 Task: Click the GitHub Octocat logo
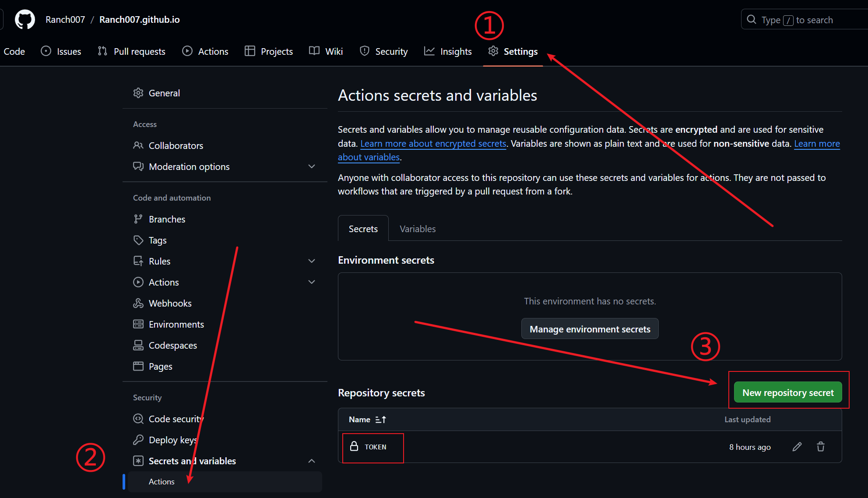[25, 20]
